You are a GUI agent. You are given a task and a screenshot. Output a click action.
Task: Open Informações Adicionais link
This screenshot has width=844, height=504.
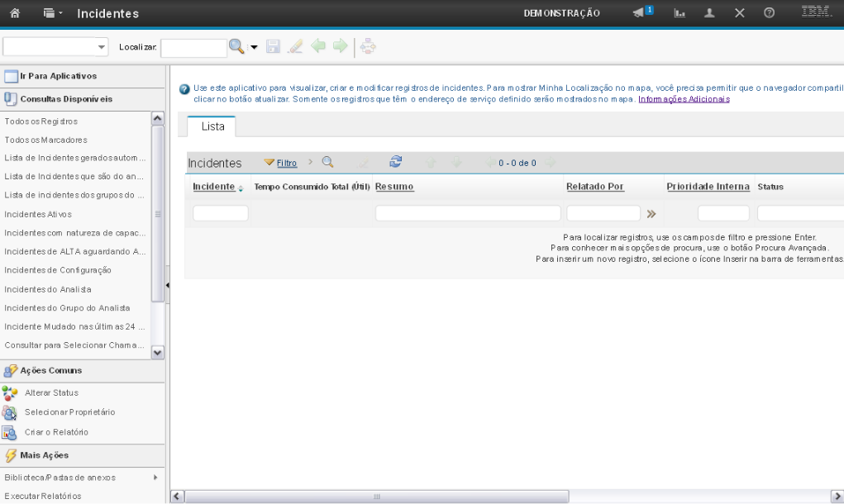(x=684, y=99)
